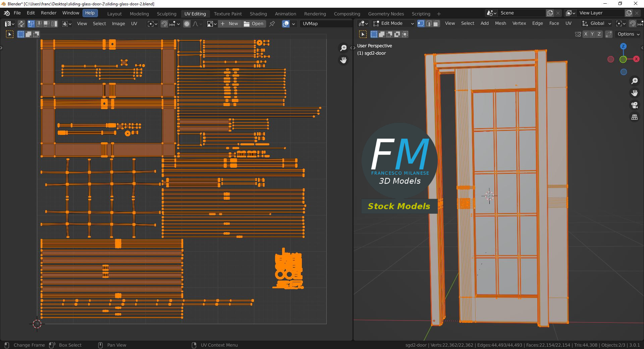Toggle camera view icon in 3D viewport
Viewport: 644px width, 349px height.
pyautogui.click(x=634, y=105)
